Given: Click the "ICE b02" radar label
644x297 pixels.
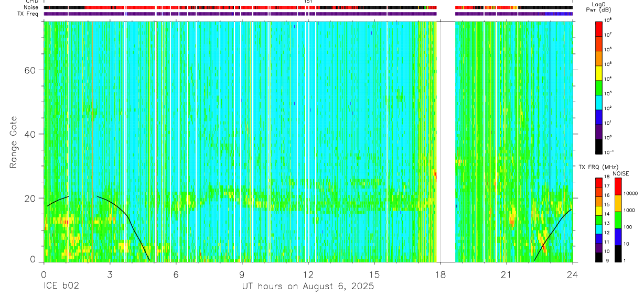Looking at the screenshot, I should click(x=60, y=287).
